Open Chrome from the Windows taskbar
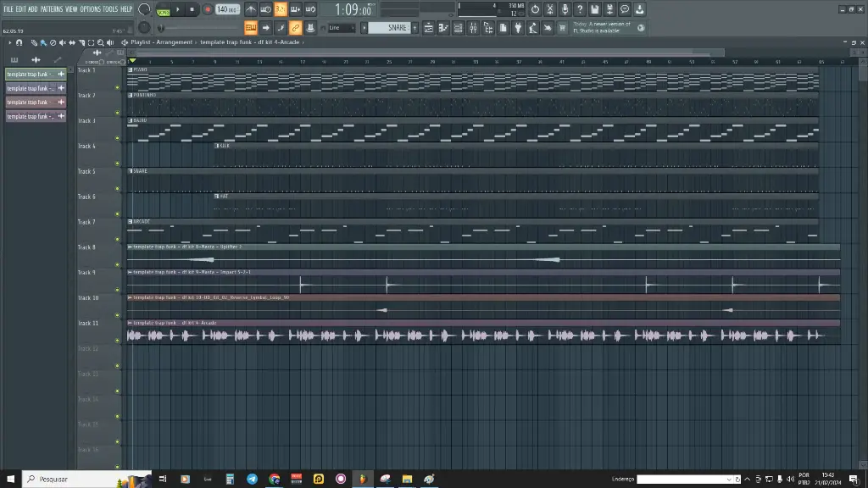 [x=274, y=480]
